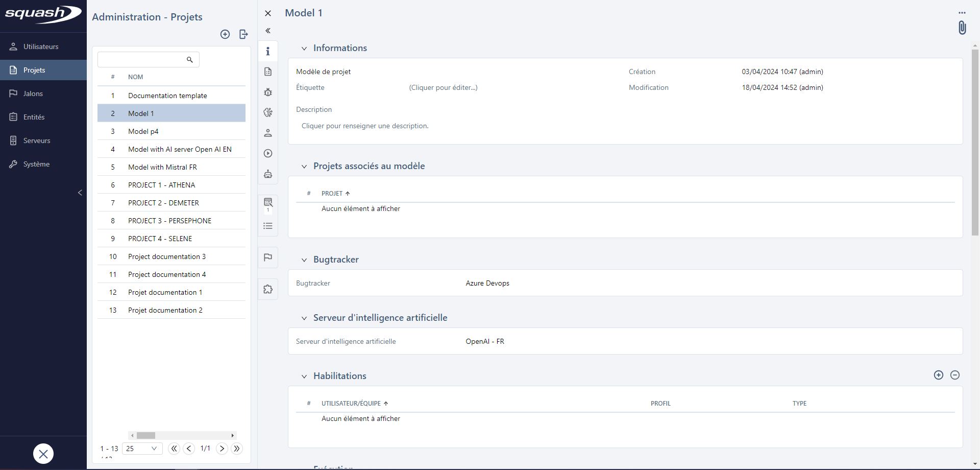Viewport: 980px width, 470px height.
Task: Collapse the Informations section
Action: click(304, 48)
